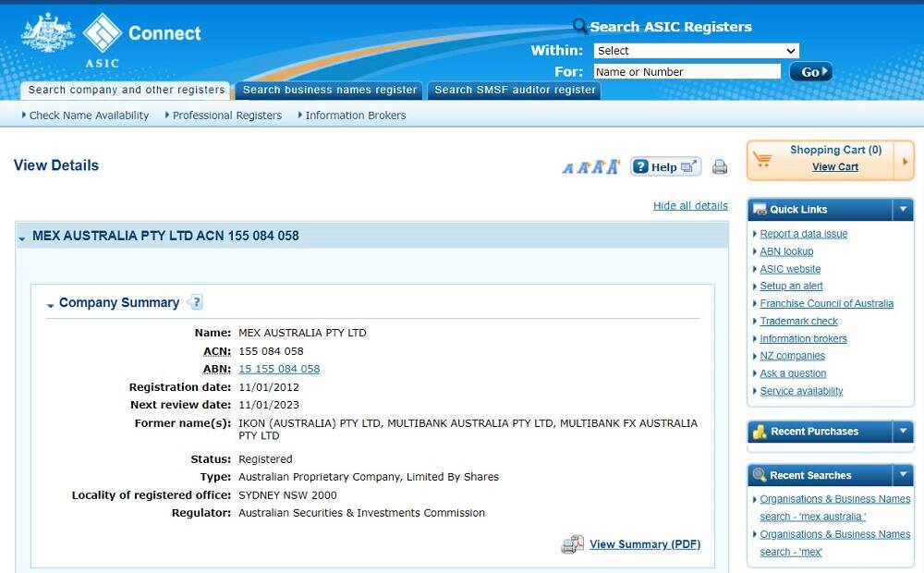Switch to Search business names register tab
The height and width of the screenshot is (573, 924).
point(330,91)
